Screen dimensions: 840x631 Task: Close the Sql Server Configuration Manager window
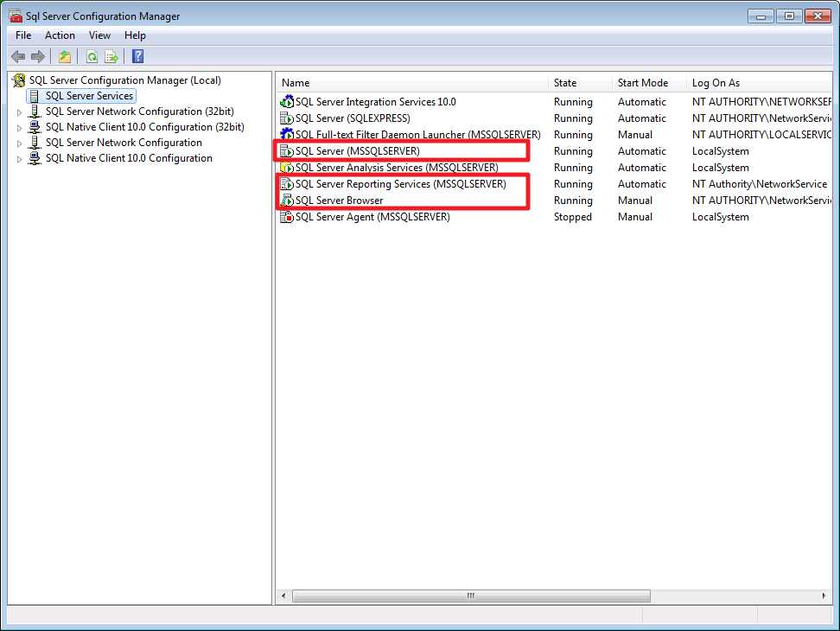coord(818,16)
